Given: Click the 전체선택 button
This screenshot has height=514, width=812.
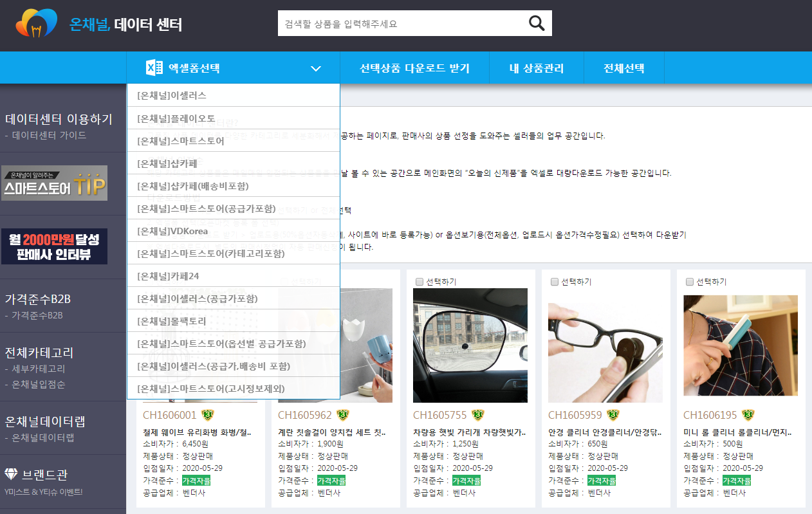Looking at the screenshot, I should point(623,68).
